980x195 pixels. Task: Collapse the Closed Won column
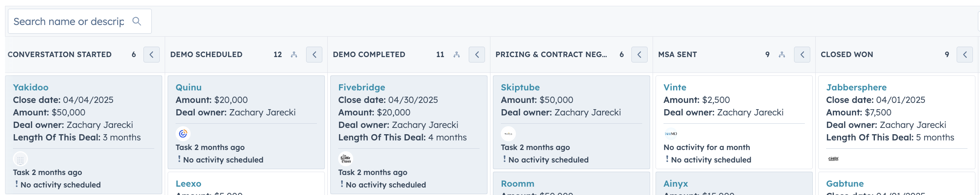tap(965, 55)
